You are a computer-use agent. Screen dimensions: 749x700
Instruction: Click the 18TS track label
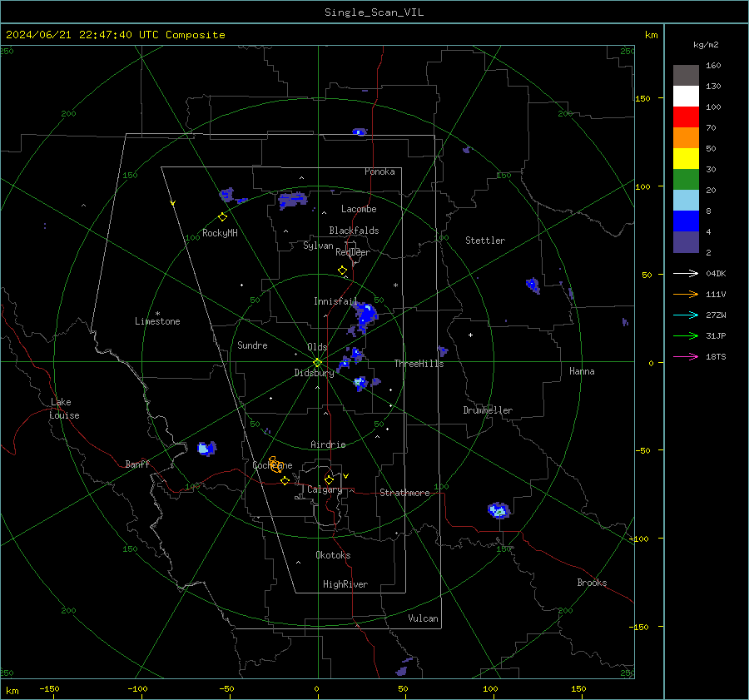[x=716, y=356]
